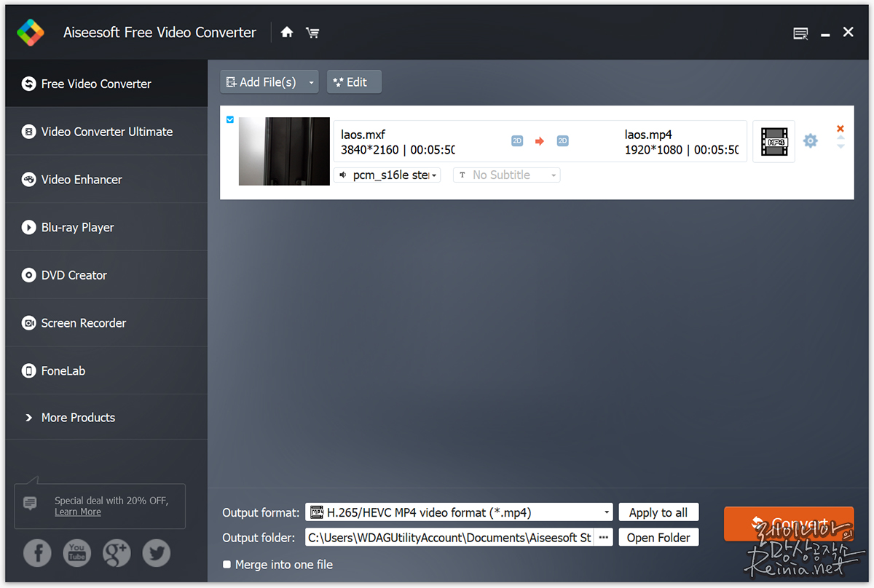Open the shopping cart icon
This screenshot has height=588, width=874.
pyautogui.click(x=312, y=32)
